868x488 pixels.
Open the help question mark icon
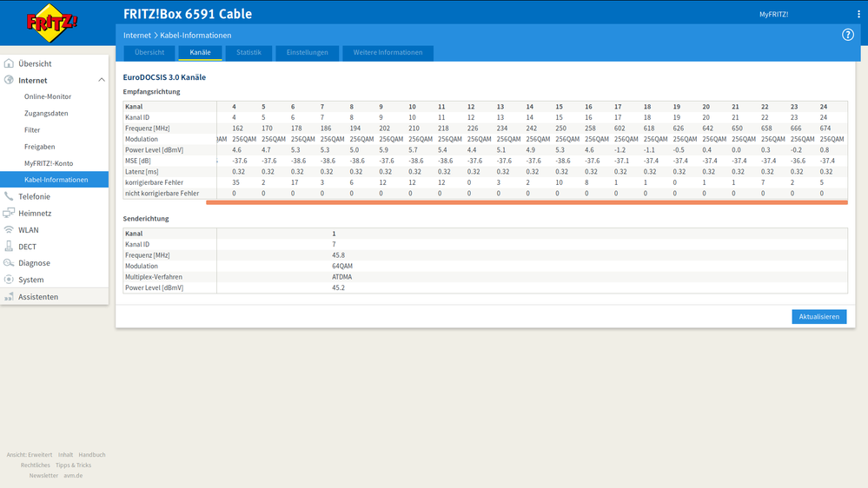[x=847, y=35]
